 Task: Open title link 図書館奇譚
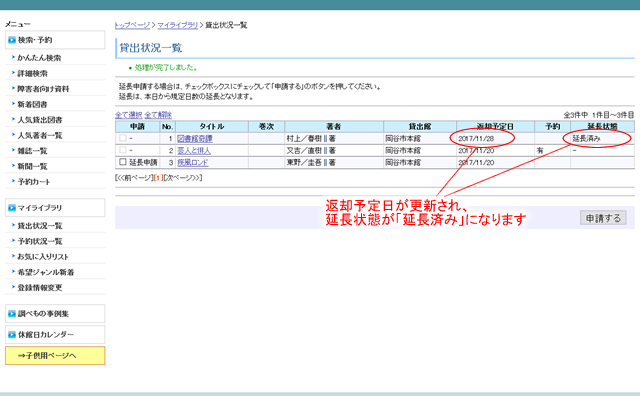pos(195,138)
